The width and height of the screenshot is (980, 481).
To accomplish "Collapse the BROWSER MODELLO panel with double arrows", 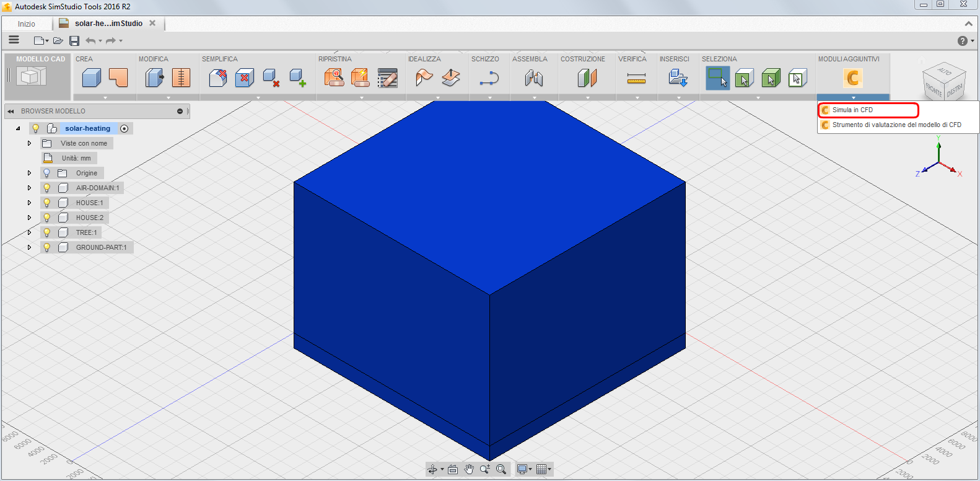I will coord(11,112).
